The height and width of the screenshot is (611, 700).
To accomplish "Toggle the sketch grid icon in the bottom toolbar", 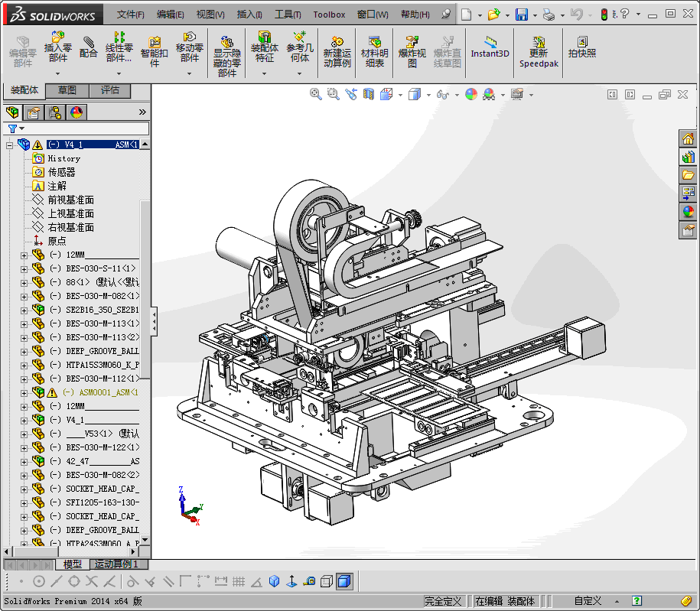I will click(x=239, y=581).
